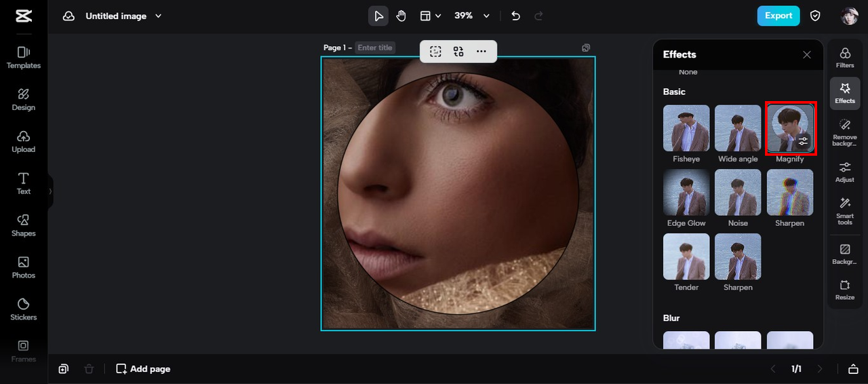This screenshot has height=384, width=868.
Task: Open the Upload panel
Action: 24,142
